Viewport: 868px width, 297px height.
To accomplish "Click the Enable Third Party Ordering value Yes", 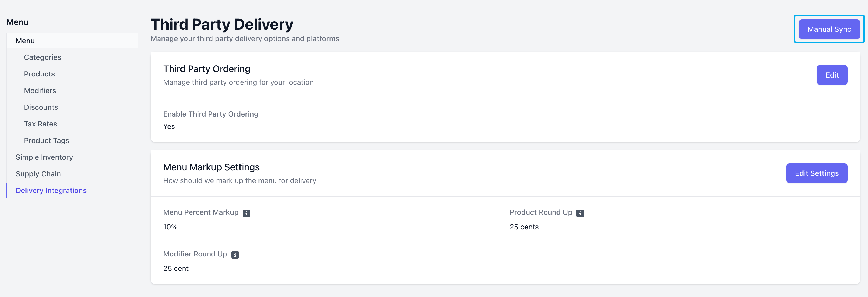I will click(x=169, y=126).
